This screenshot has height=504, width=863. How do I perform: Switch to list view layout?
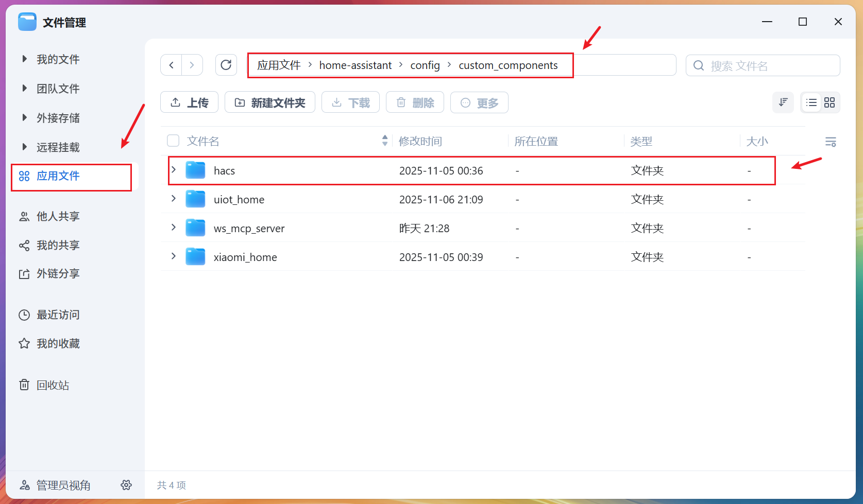tap(811, 102)
